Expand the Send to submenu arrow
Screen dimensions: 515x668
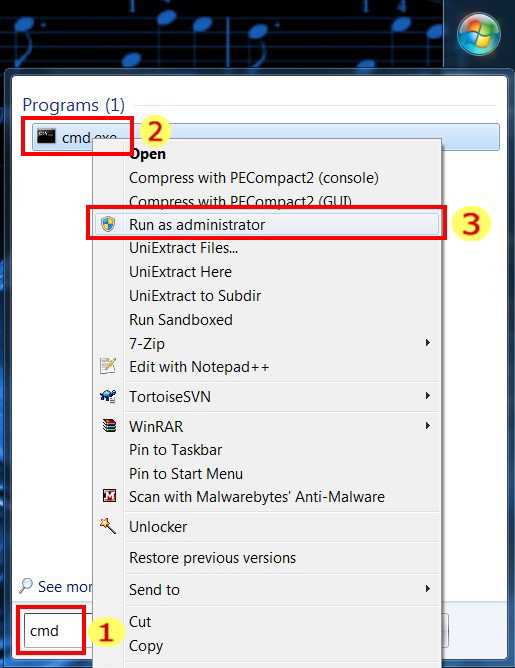(x=428, y=589)
